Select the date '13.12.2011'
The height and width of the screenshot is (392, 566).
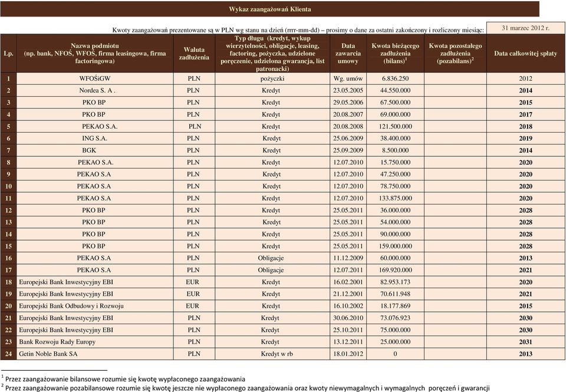pos(348,341)
